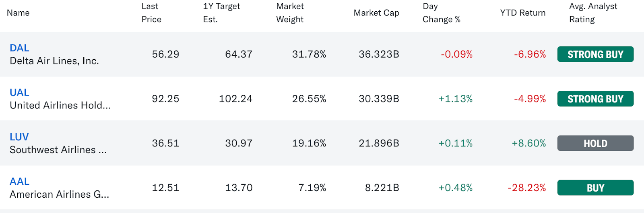Sort by the Market Weight header
This screenshot has width=644, height=213.
coord(290,13)
